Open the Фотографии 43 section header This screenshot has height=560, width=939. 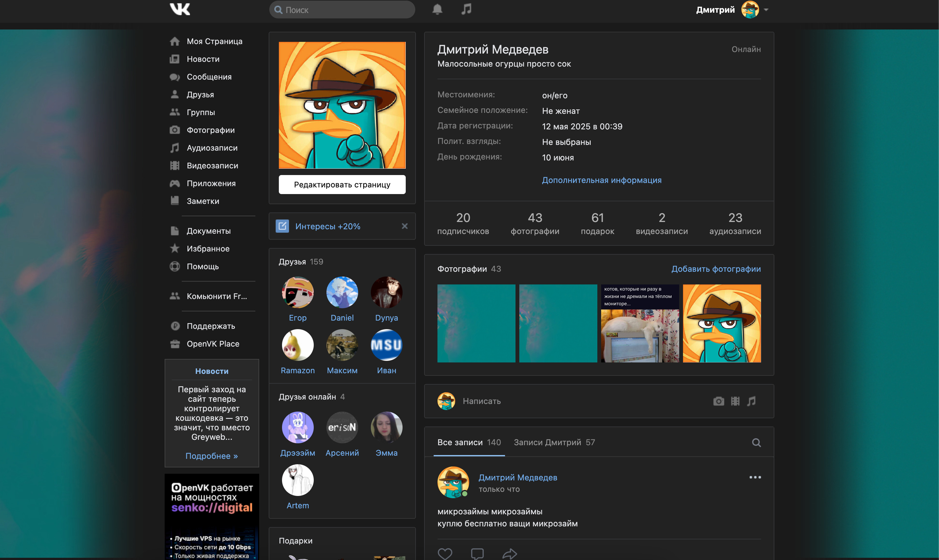[x=469, y=269]
